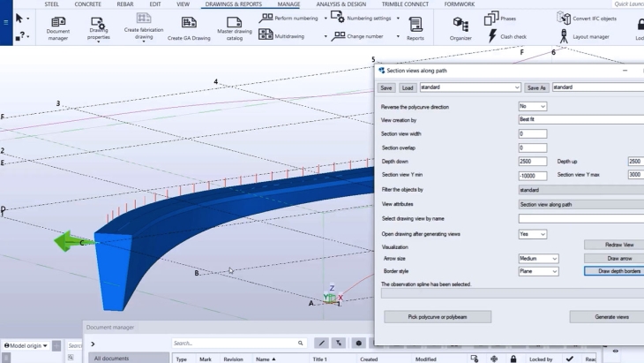Image resolution: width=644 pixels, height=363 pixels.
Task: Open the Reports tool
Action: 415,26
